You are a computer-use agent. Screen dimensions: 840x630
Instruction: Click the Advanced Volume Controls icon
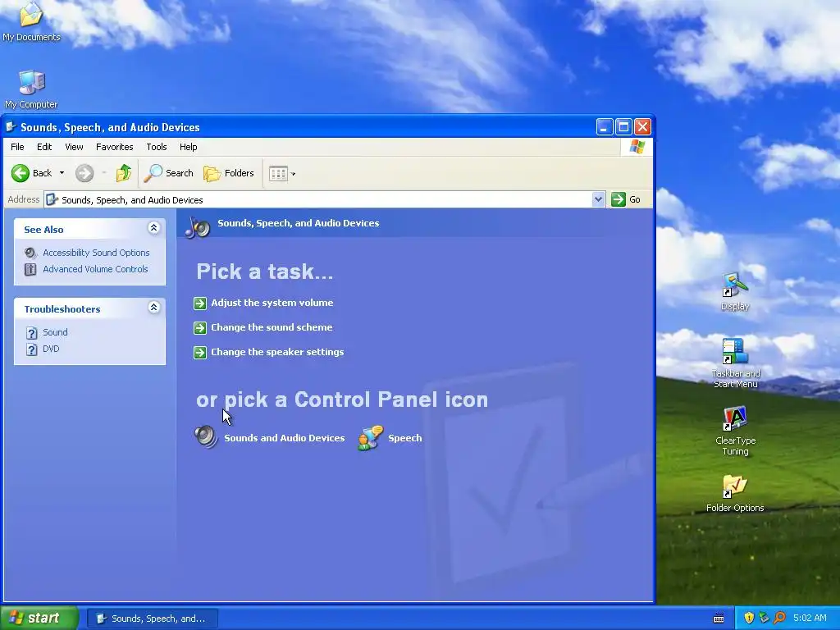[30, 269]
